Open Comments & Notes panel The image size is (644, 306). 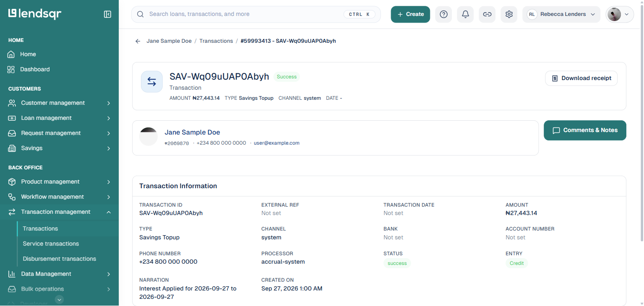[x=585, y=130]
